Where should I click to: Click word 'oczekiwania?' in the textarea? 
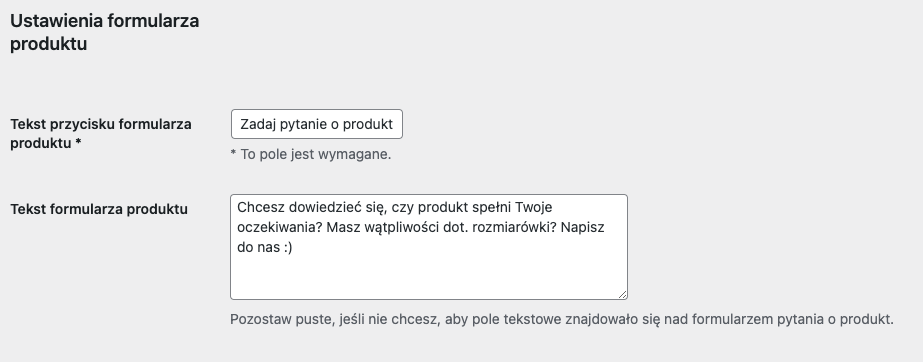[280, 227]
